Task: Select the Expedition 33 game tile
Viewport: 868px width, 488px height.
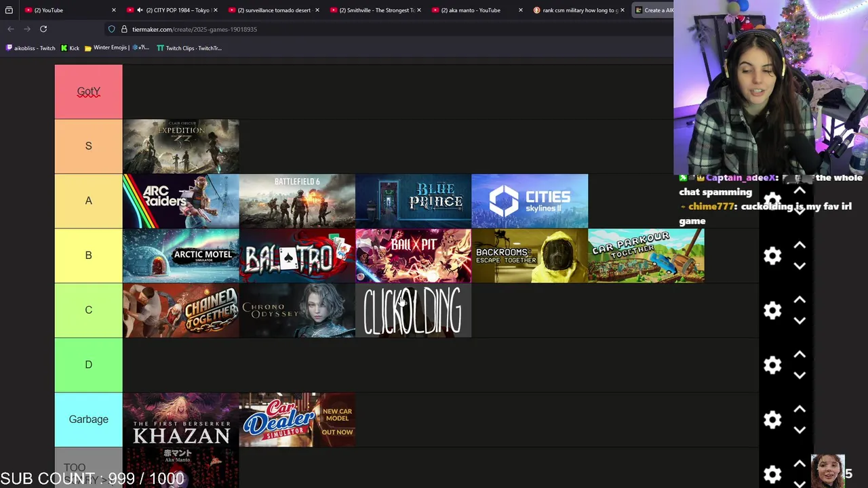Action: (181, 146)
